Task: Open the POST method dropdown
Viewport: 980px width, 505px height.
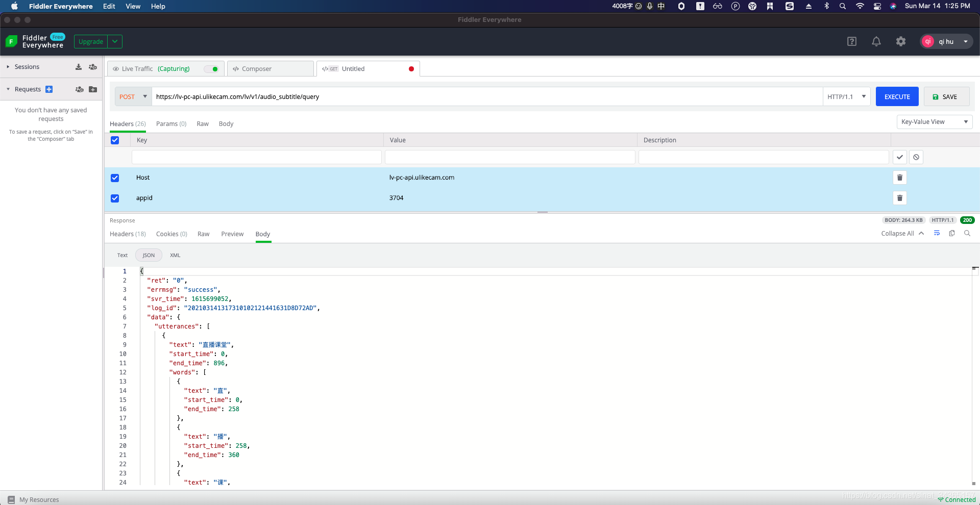Action: 133,96
